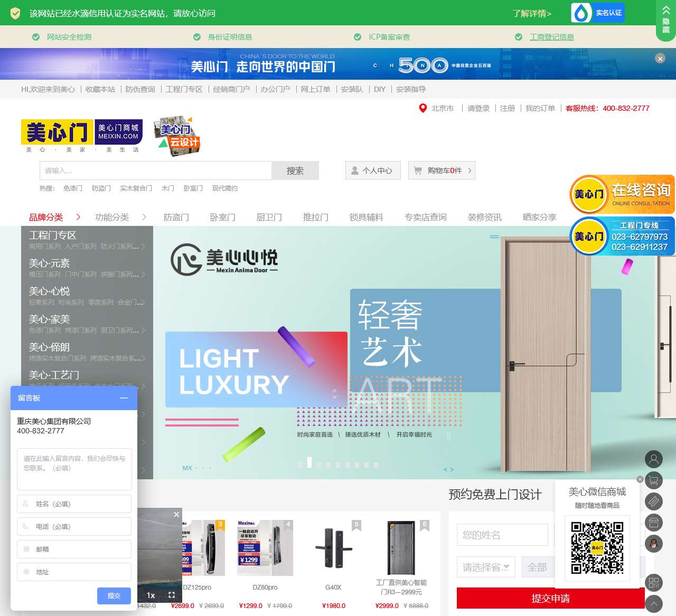Expand the 美心·心悦 sidebar category
Viewport: 676px width, 616px height.
[x=87, y=296]
